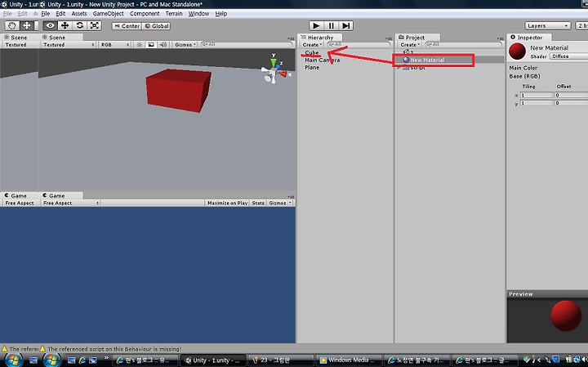
Task: Select Plane in the Hierarchy
Action: pos(312,68)
